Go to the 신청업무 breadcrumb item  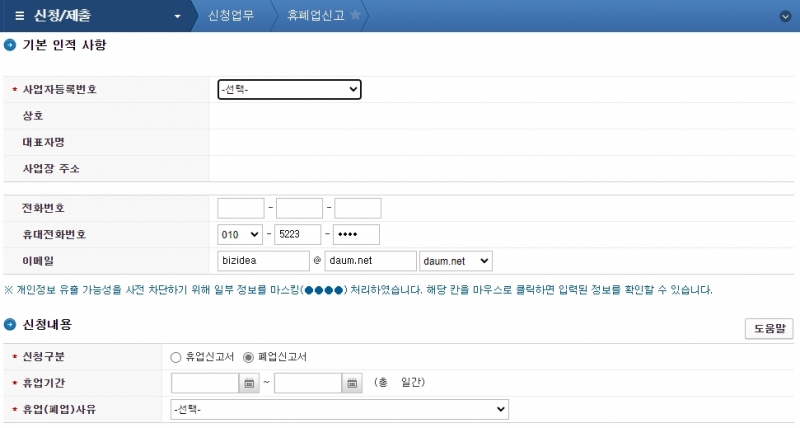(231, 15)
